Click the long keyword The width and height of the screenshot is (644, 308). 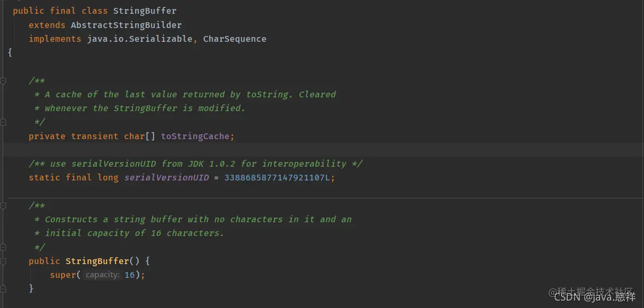coord(108,177)
